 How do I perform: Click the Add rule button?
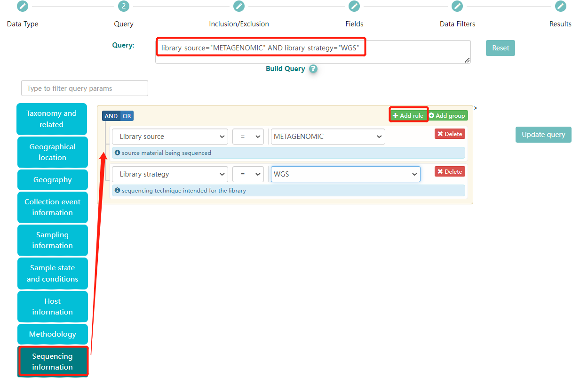tap(408, 115)
